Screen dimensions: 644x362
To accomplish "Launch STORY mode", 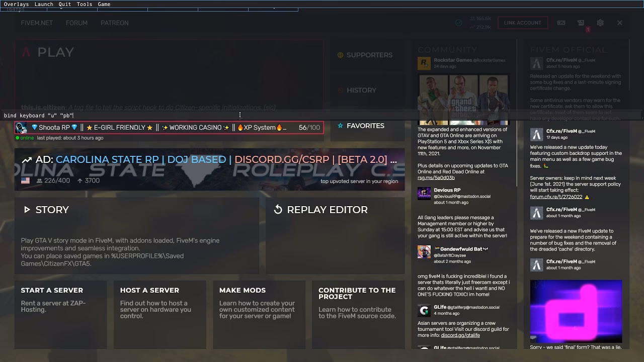I will (137, 236).
